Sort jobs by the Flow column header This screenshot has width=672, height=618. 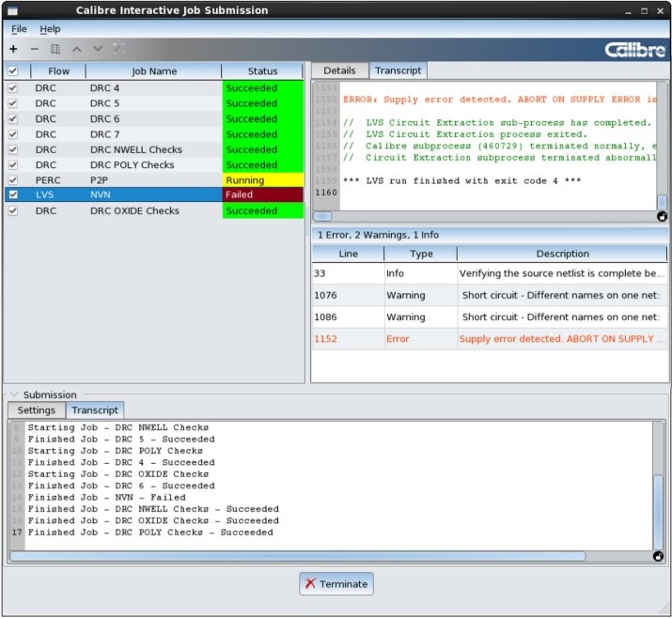(58, 71)
